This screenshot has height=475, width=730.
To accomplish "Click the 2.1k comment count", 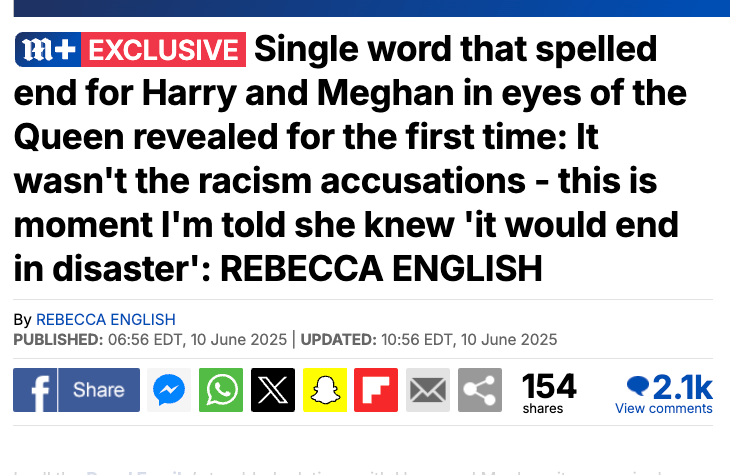I will [683, 385].
